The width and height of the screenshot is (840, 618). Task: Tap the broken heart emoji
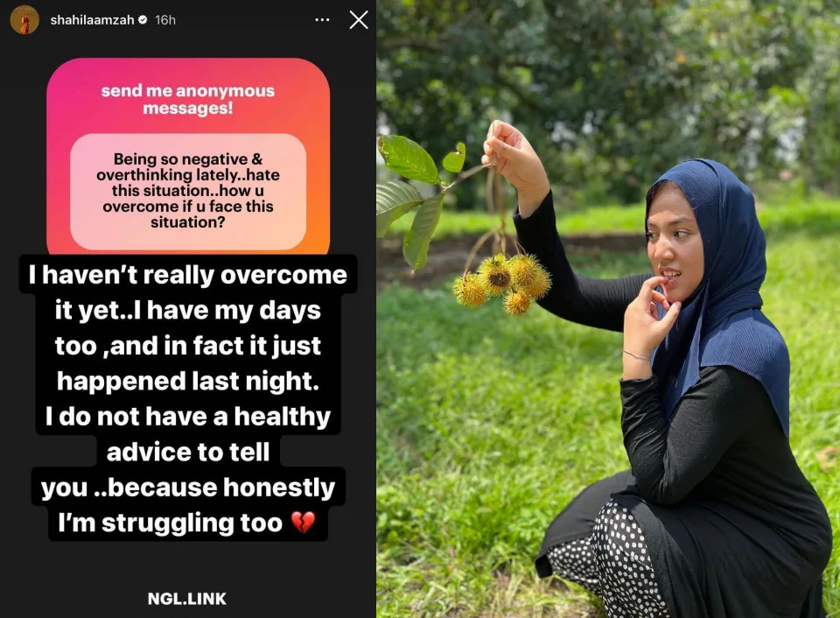pyautogui.click(x=303, y=523)
